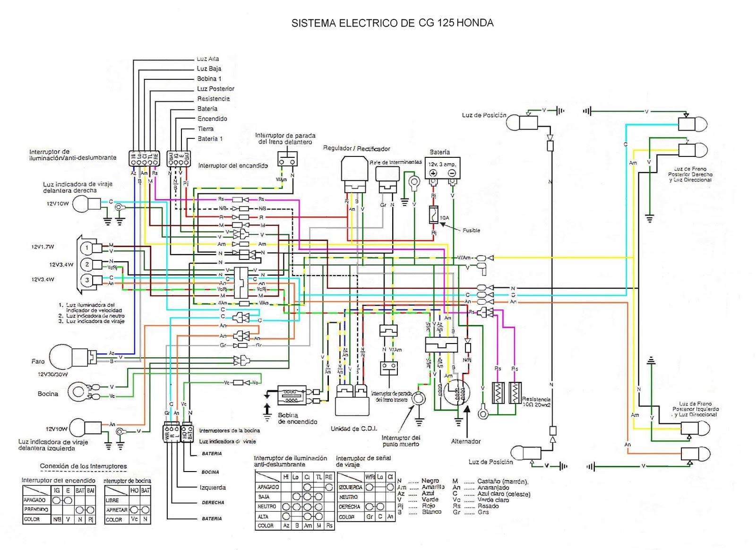The image size is (756, 550).
Task: Click the 'Luz Baja' wire label
Action: 209,69
